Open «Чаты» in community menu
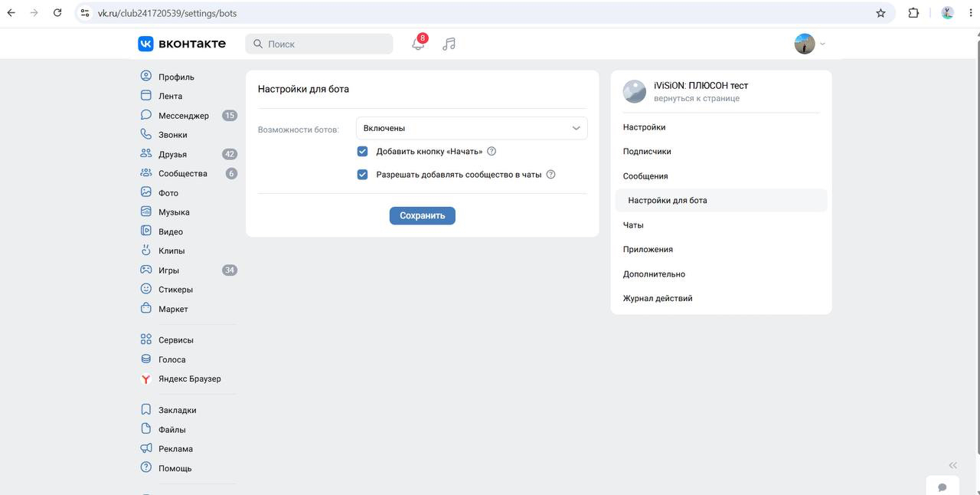This screenshot has width=980, height=495. (633, 225)
